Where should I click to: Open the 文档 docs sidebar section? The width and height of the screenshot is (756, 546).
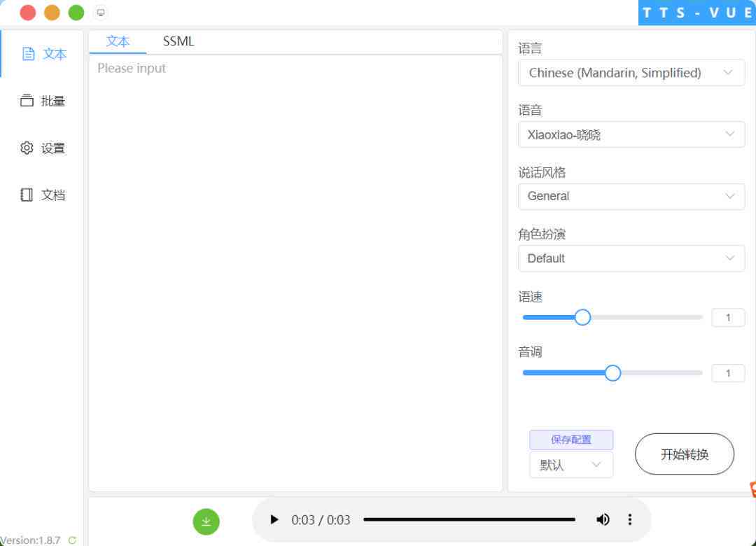click(43, 195)
